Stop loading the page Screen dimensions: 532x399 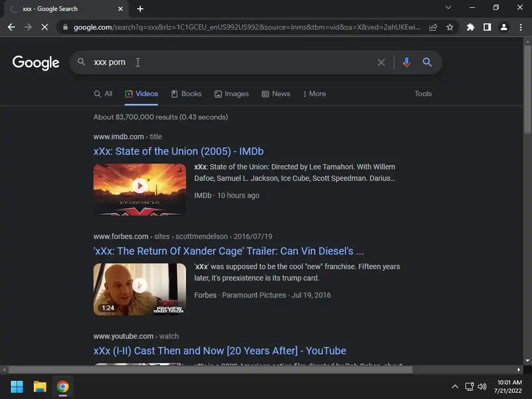(x=45, y=27)
